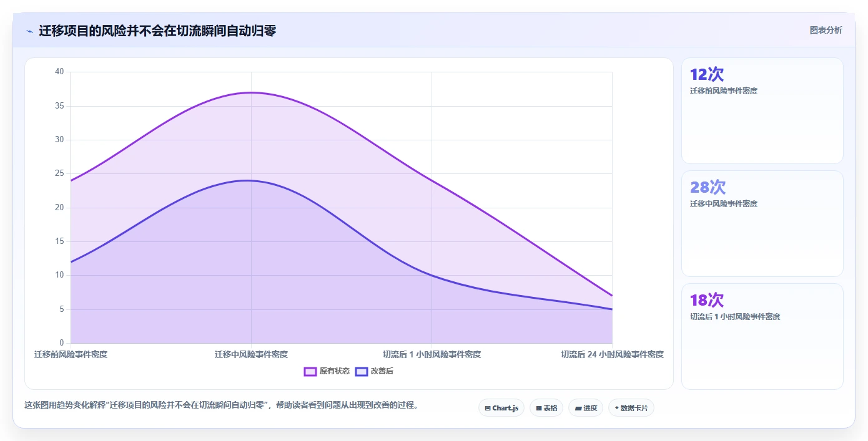868x441 pixels.
Task: Click the purple line peak at 37
Action: point(251,92)
